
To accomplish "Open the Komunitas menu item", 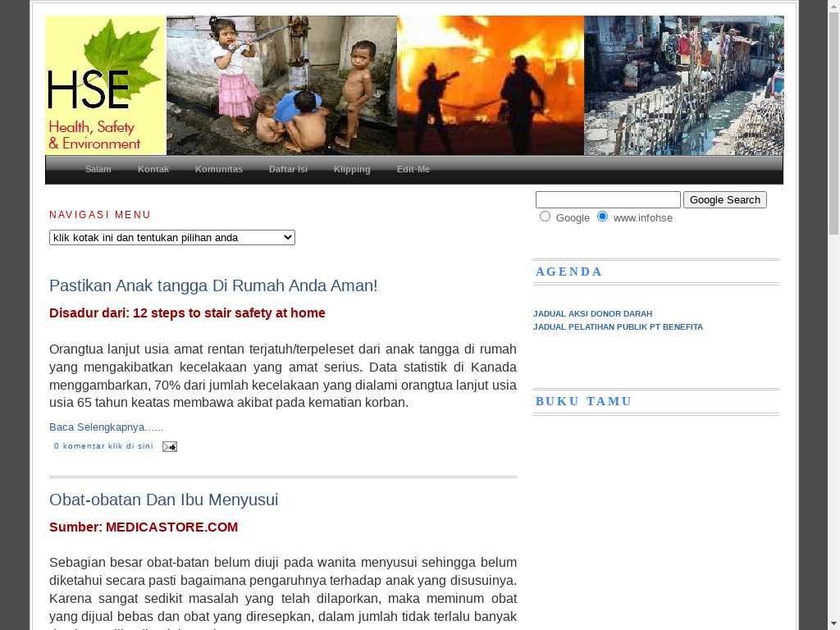I will pos(219,170).
